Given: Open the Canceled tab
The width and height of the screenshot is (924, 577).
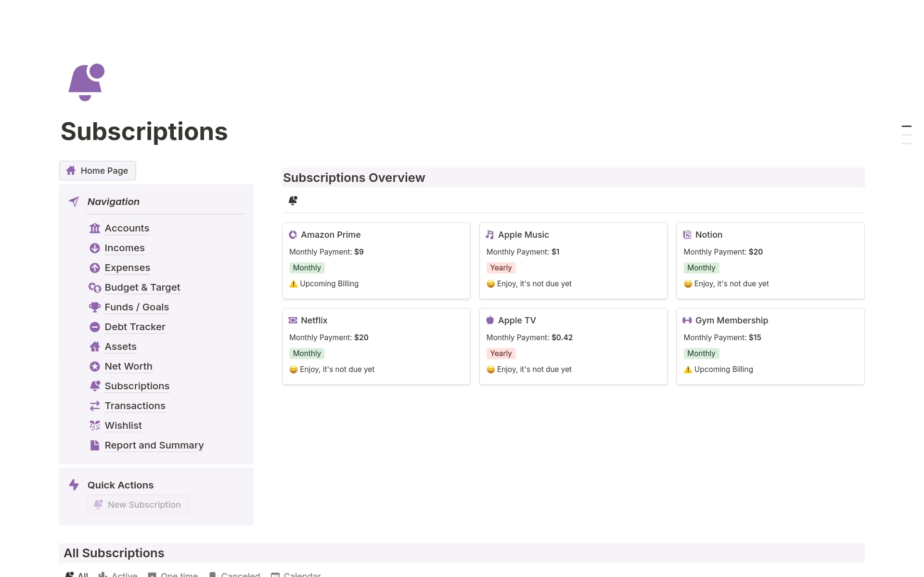Looking at the screenshot, I should click(x=234, y=574).
